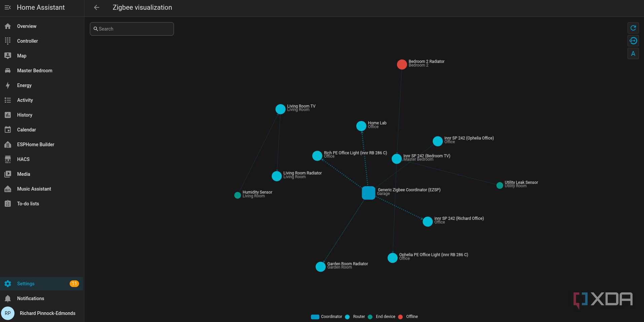Click the Master Bedroom bed icon

point(8,71)
